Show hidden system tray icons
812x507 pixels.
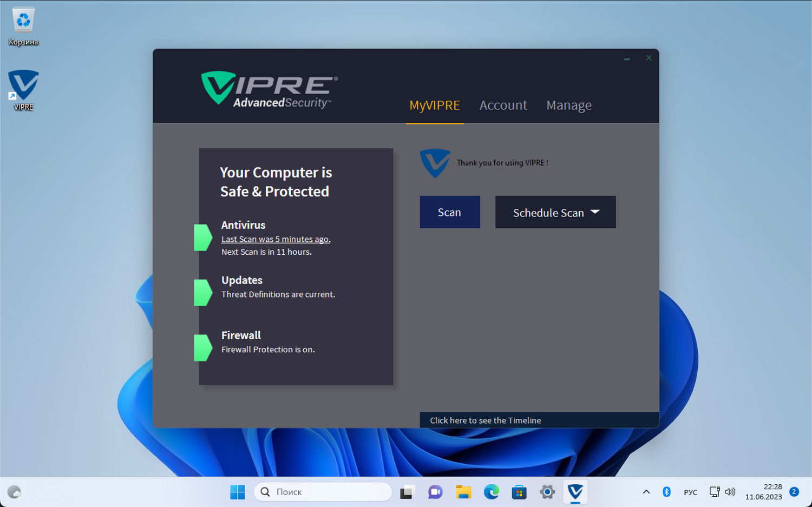click(646, 492)
